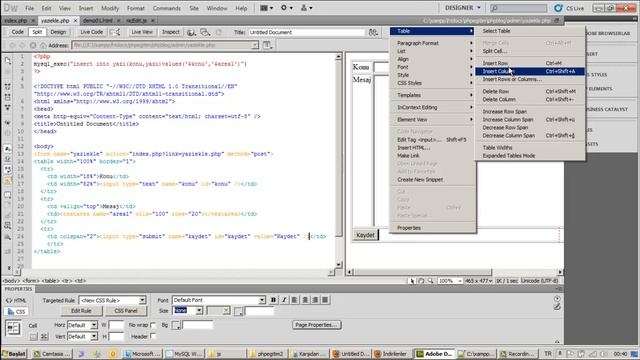The width and height of the screenshot is (640, 360).
Task: Click the CSS Panel button
Action: click(x=126, y=311)
